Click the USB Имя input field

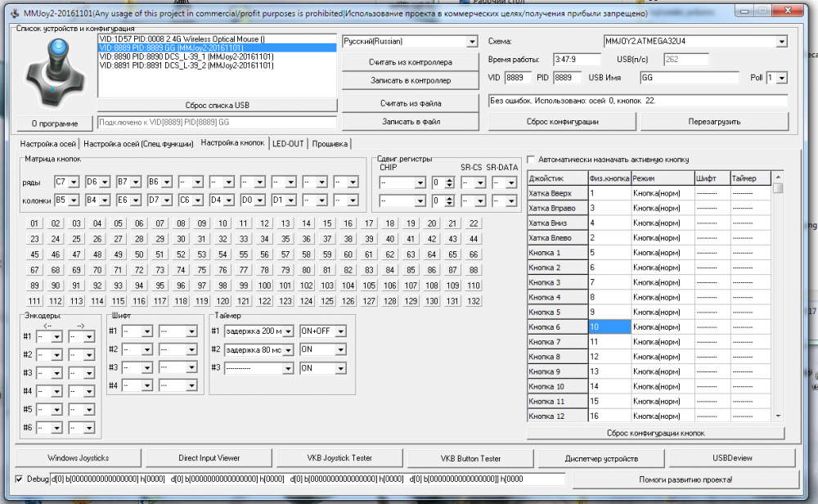pos(689,78)
